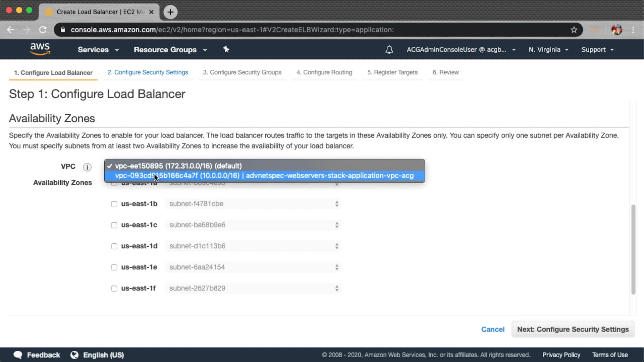Reload the page with the refresh icon
644x362 pixels.
click(43, 30)
